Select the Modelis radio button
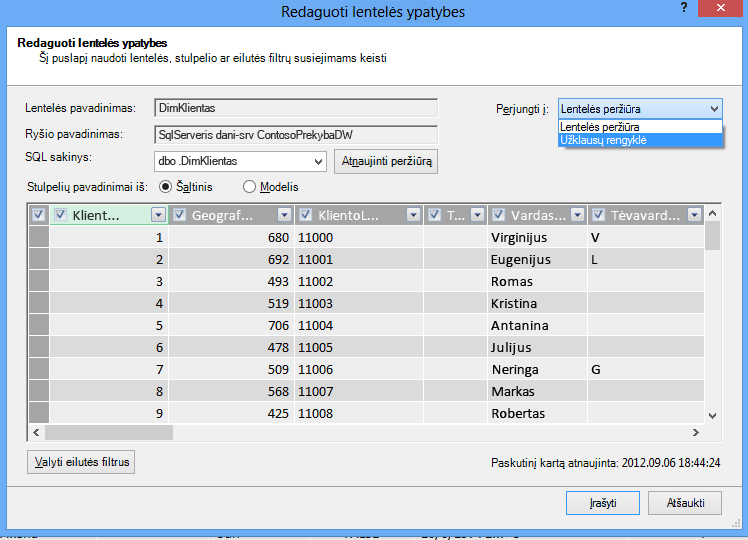The image size is (748, 540). click(249, 187)
